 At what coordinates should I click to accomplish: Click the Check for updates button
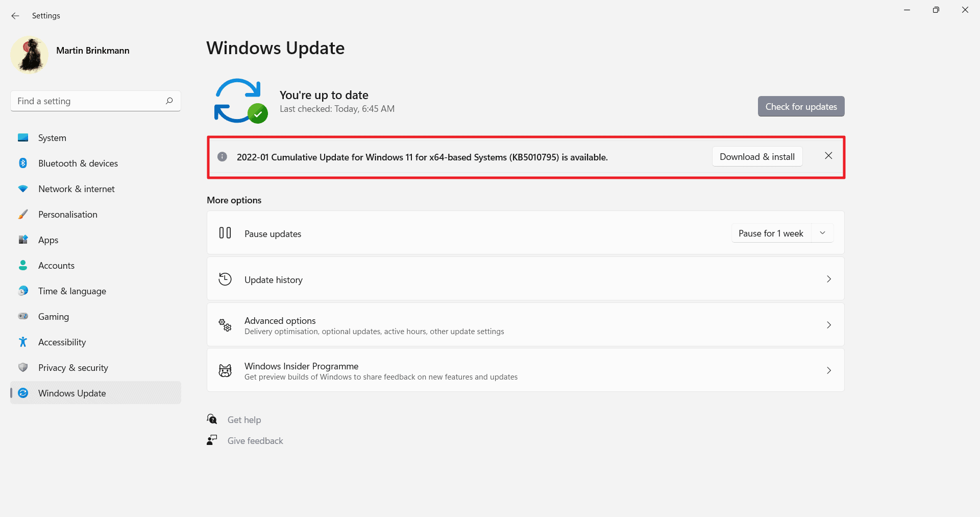801,106
